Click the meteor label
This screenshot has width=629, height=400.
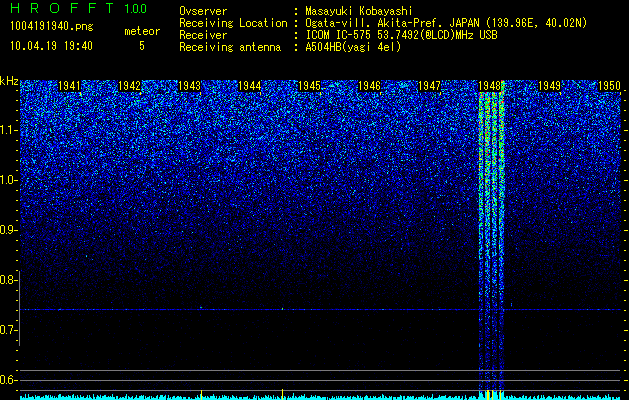tap(142, 31)
